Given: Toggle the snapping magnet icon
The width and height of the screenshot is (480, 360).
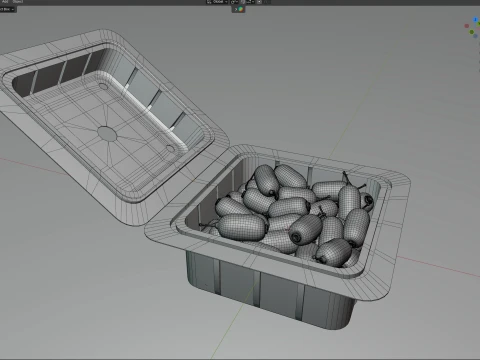Looking at the screenshot, I should click(243, 2).
